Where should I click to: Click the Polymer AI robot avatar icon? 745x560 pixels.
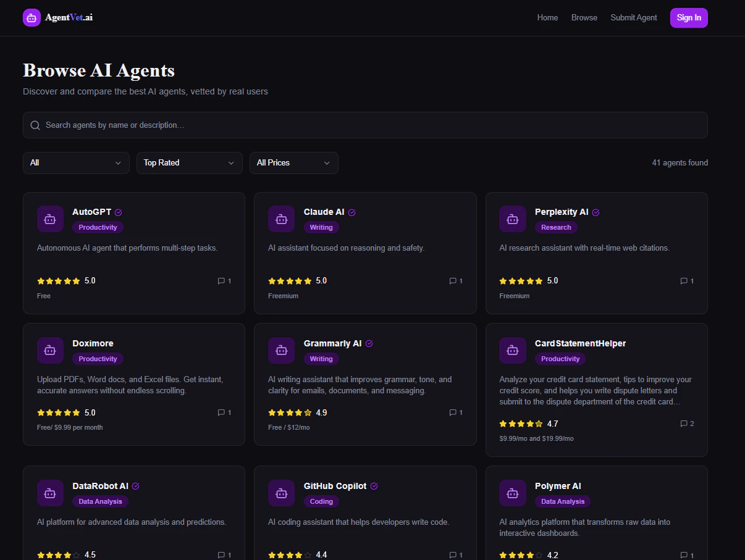pyautogui.click(x=512, y=493)
